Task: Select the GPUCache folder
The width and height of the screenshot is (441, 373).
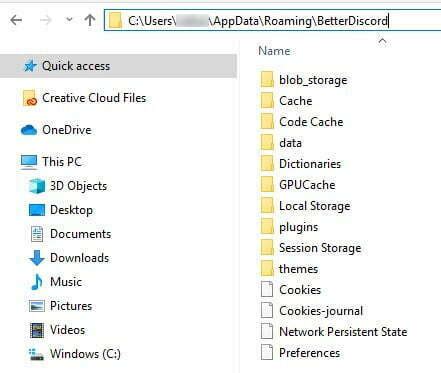Action: point(307,185)
